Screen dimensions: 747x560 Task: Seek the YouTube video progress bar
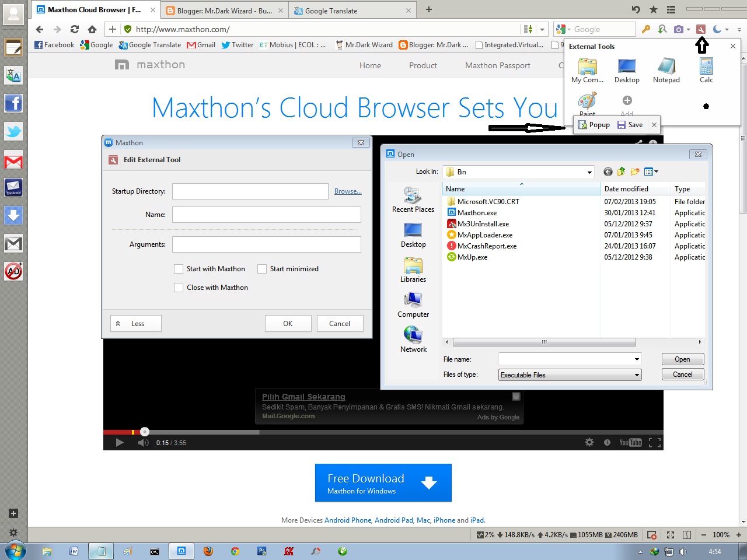click(383, 432)
